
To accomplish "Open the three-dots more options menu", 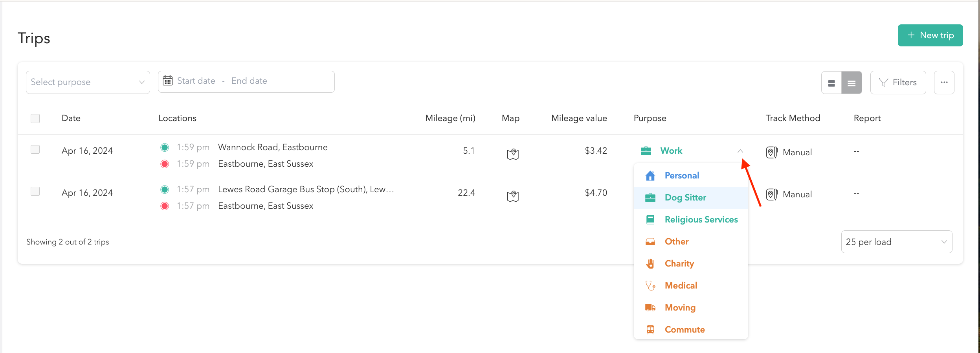I will click(944, 83).
